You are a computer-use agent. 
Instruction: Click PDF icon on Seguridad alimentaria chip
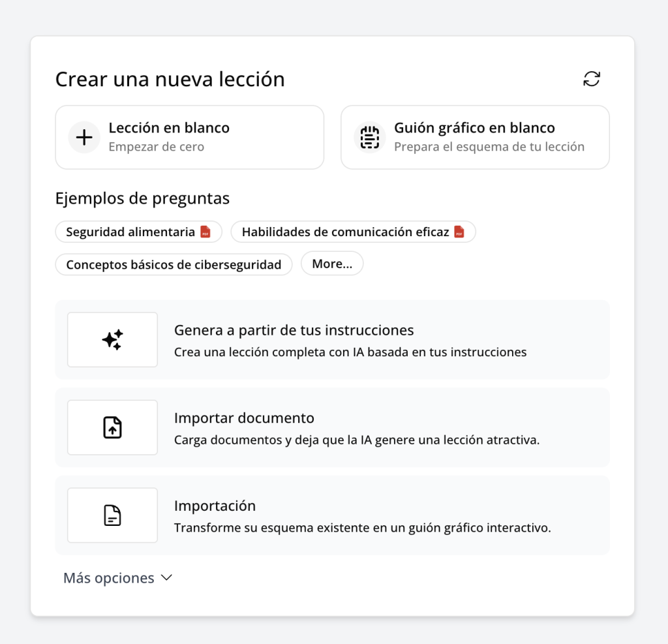click(x=205, y=232)
